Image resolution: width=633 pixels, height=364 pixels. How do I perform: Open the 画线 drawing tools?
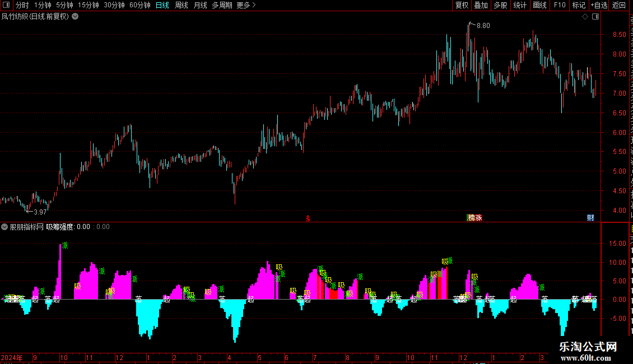click(x=539, y=5)
